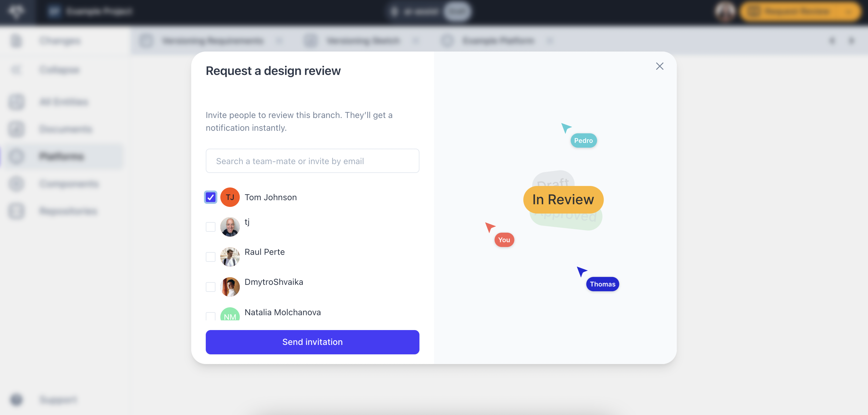
Task: Close the design review dialog
Action: pos(660,66)
